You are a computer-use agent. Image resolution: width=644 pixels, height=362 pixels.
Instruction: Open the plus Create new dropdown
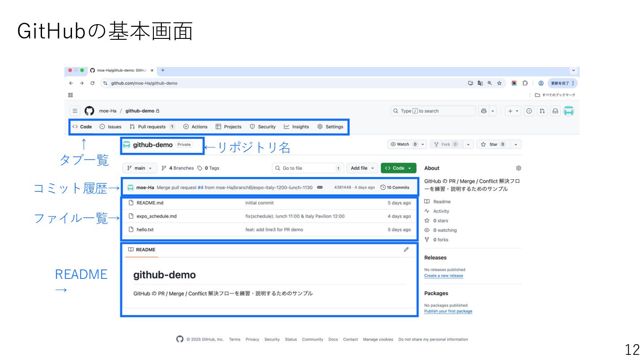click(513, 111)
